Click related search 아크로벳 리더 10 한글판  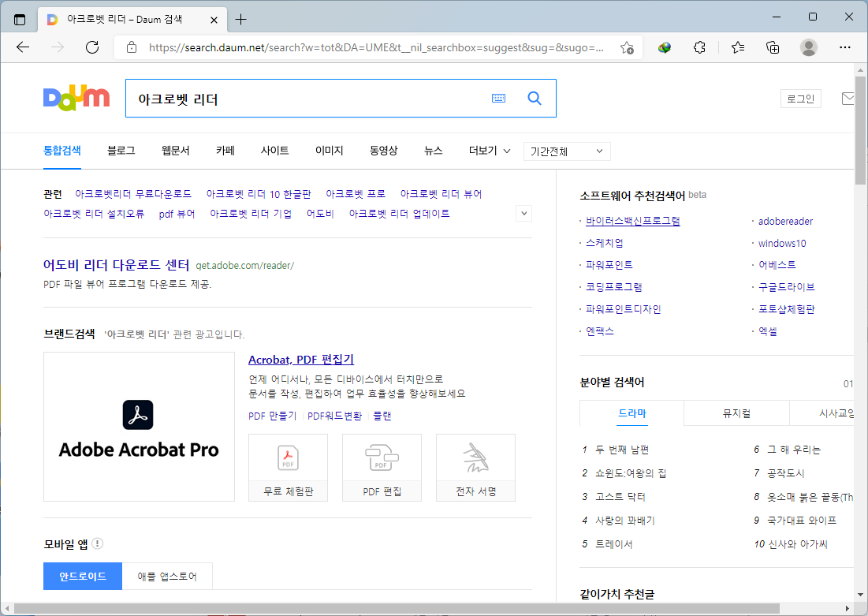tap(259, 194)
